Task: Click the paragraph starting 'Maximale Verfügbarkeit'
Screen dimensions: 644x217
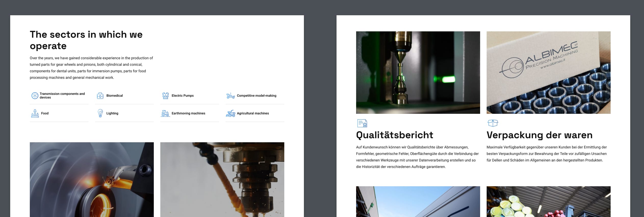Action: click(547, 154)
